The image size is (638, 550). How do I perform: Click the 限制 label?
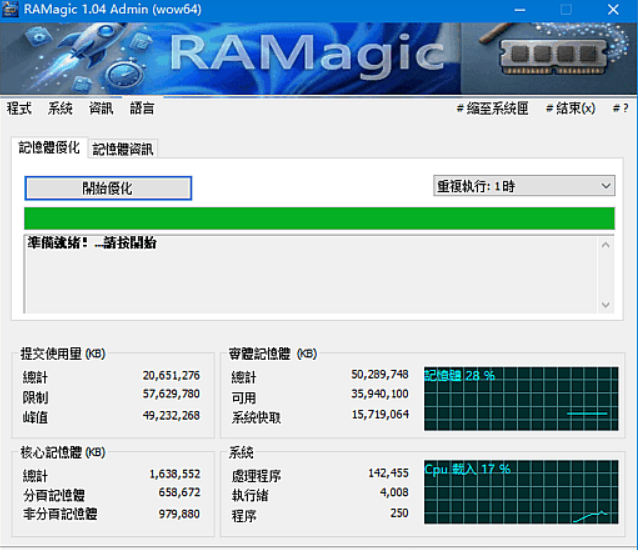coord(35,397)
